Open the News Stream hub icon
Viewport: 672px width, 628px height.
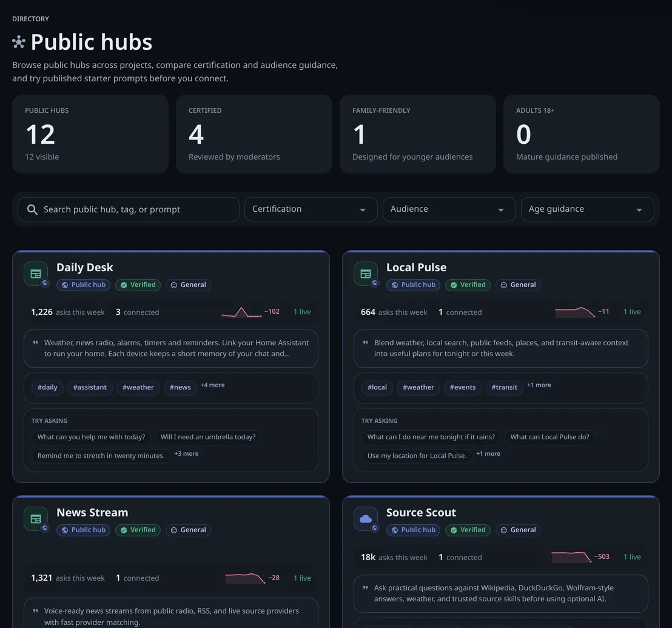pos(36,519)
